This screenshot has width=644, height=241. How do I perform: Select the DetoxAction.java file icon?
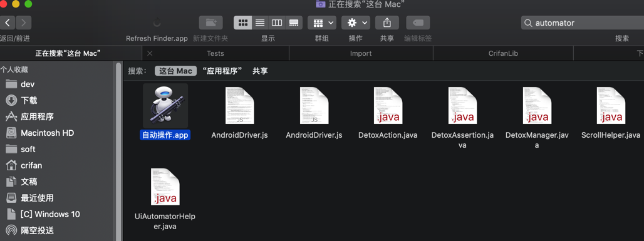(x=388, y=106)
